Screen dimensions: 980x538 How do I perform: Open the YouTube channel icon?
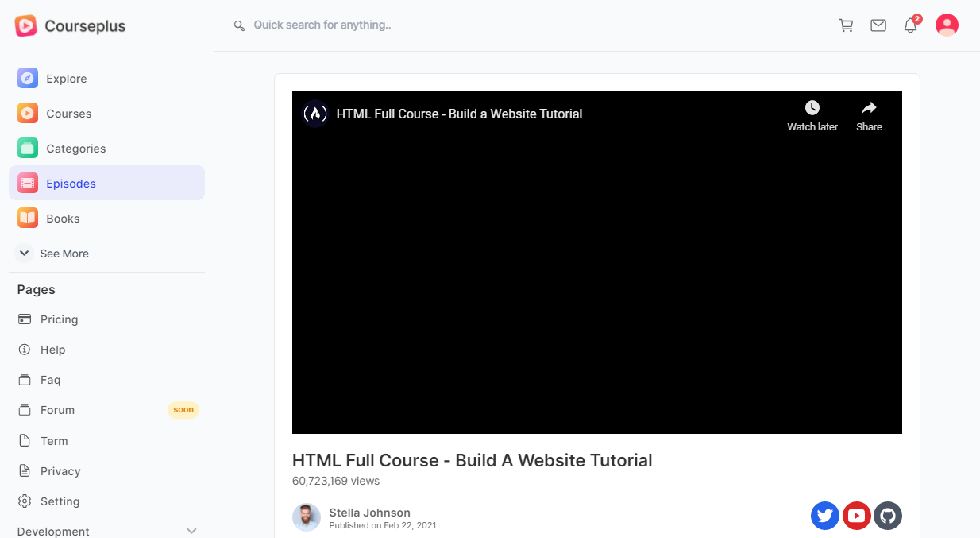[x=857, y=516]
